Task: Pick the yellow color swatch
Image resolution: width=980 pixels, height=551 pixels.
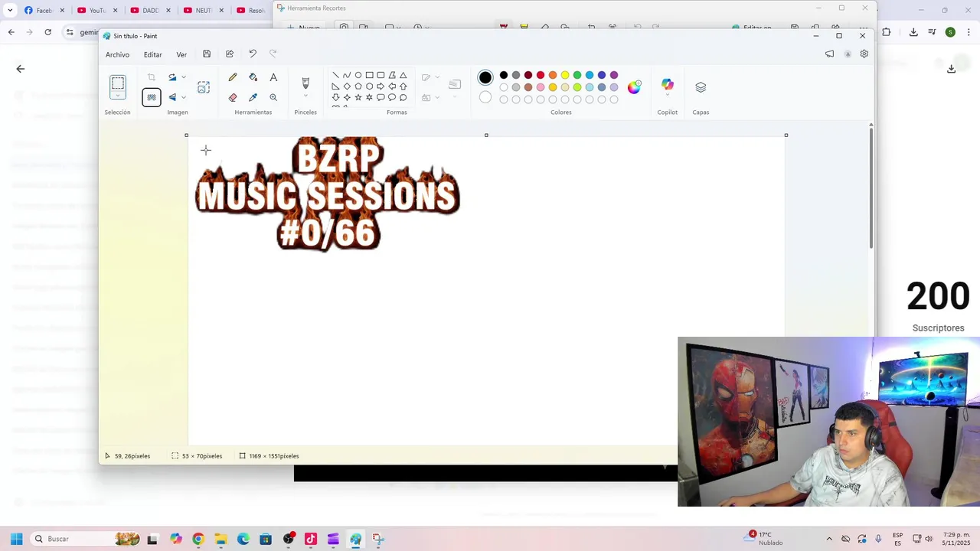Action: pos(565,75)
